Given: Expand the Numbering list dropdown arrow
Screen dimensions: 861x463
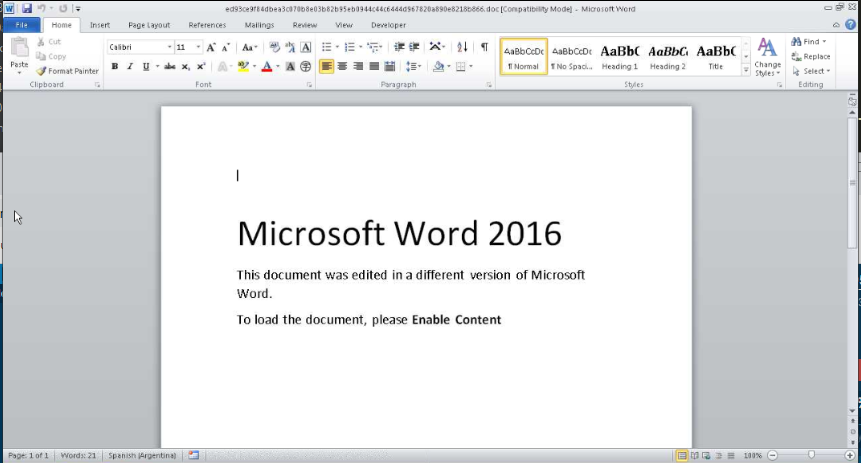Looking at the screenshot, I should [x=360, y=47].
